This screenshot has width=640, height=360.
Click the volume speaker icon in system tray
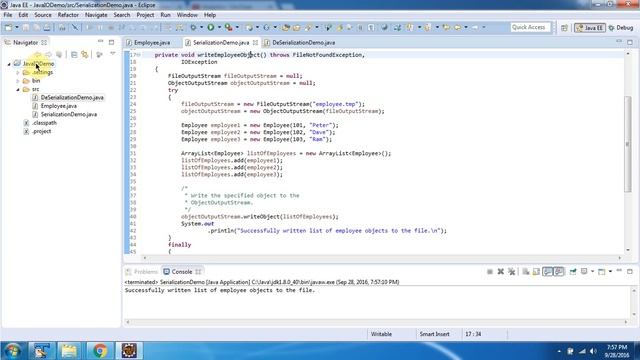point(593,351)
